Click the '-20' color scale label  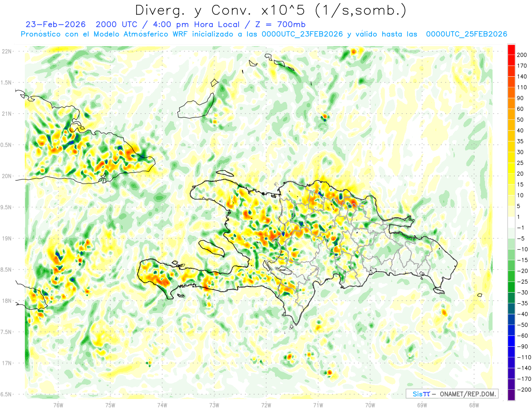[x=523, y=271]
